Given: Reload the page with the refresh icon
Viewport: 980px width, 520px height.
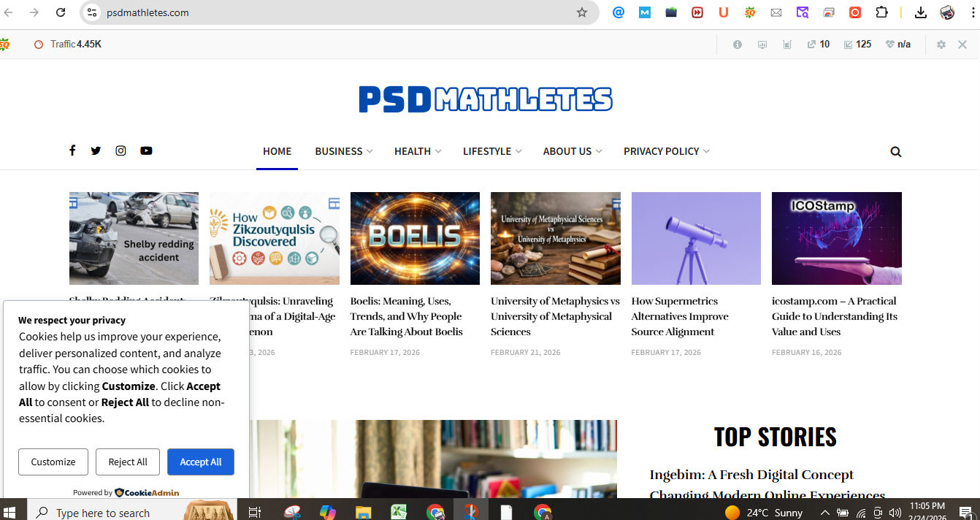Looking at the screenshot, I should tap(61, 12).
